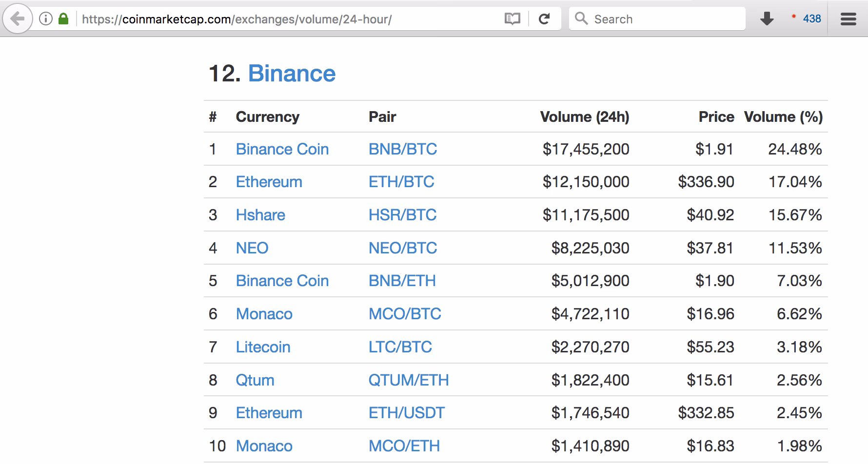The width and height of the screenshot is (868, 464).
Task: Select the NEO/BTC pair link
Action: 402,248
